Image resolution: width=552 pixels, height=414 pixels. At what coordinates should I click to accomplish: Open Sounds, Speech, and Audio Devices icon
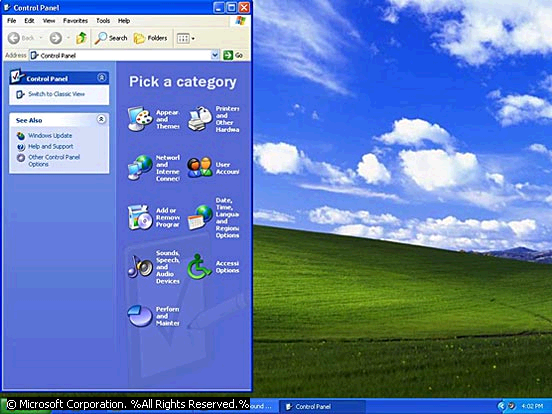pos(140,266)
